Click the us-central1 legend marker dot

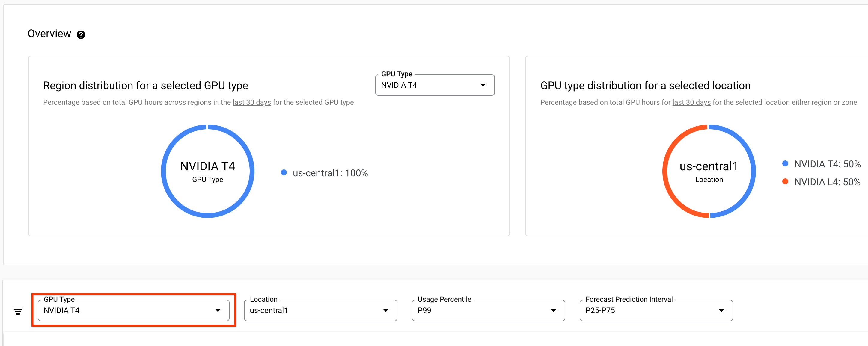coord(284,173)
